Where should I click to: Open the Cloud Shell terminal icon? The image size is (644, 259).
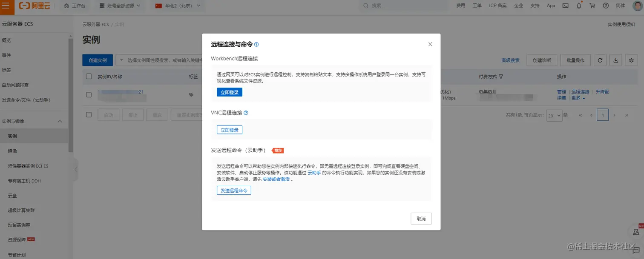coord(566,6)
